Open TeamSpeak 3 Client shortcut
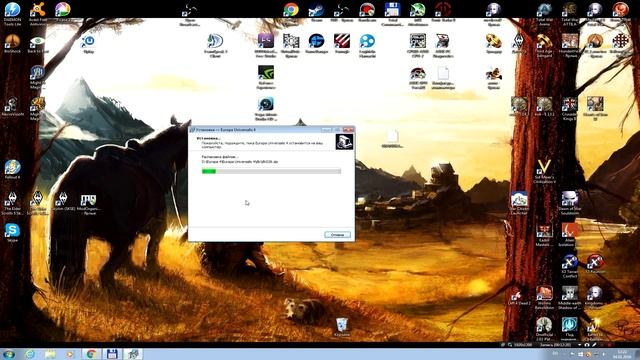The height and width of the screenshot is (360, 640). coord(215,45)
